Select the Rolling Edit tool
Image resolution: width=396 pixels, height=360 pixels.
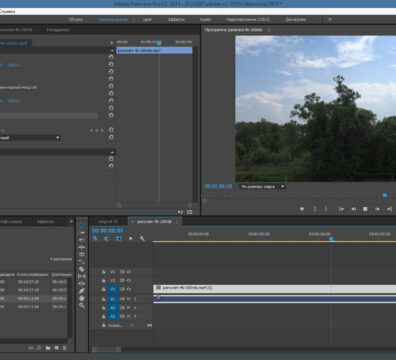pos(82,247)
